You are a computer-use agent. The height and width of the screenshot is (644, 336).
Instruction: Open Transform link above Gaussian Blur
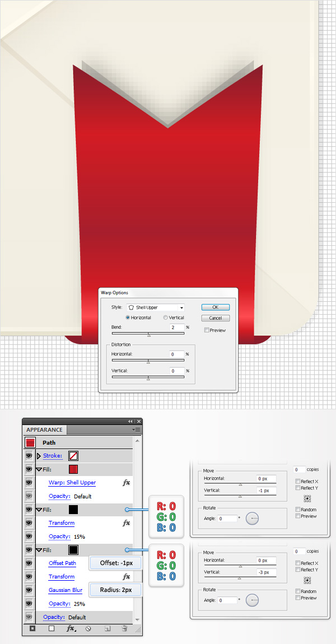point(62,577)
